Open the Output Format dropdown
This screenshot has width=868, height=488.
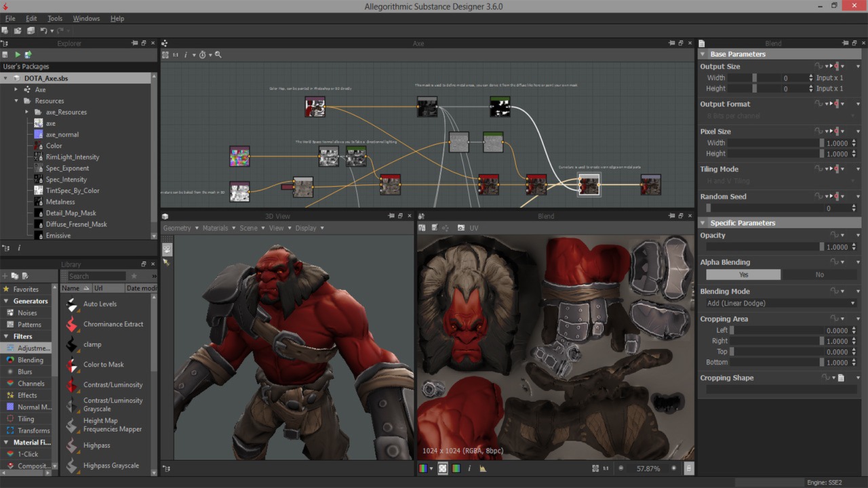781,116
